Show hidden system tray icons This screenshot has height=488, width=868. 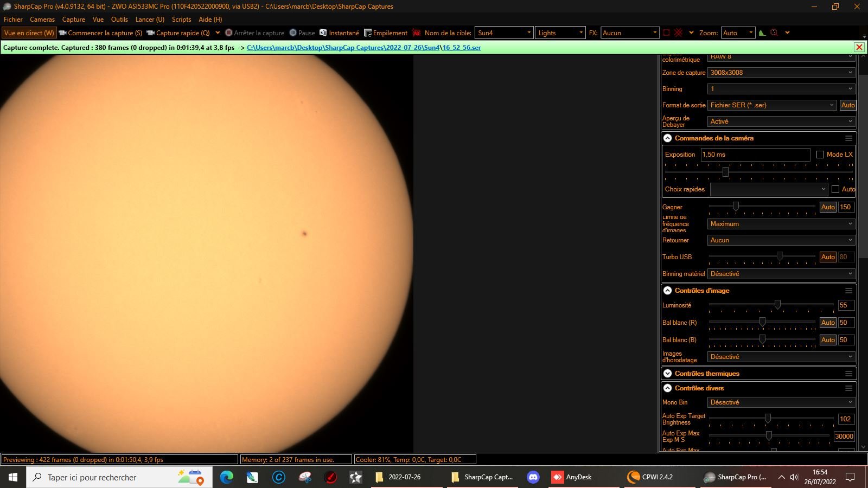tap(781, 477)
